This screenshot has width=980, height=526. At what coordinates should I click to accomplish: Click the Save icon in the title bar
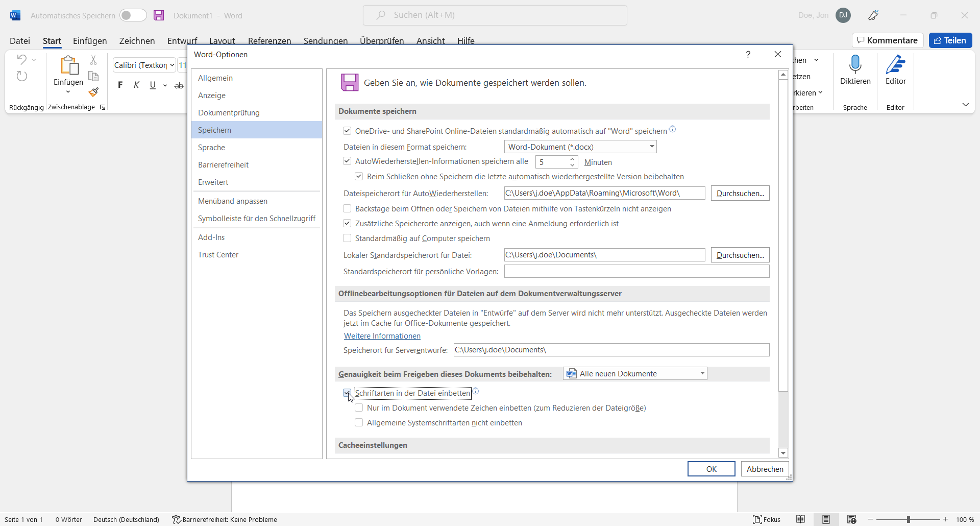pyautogui.click(x=159, y=15)
